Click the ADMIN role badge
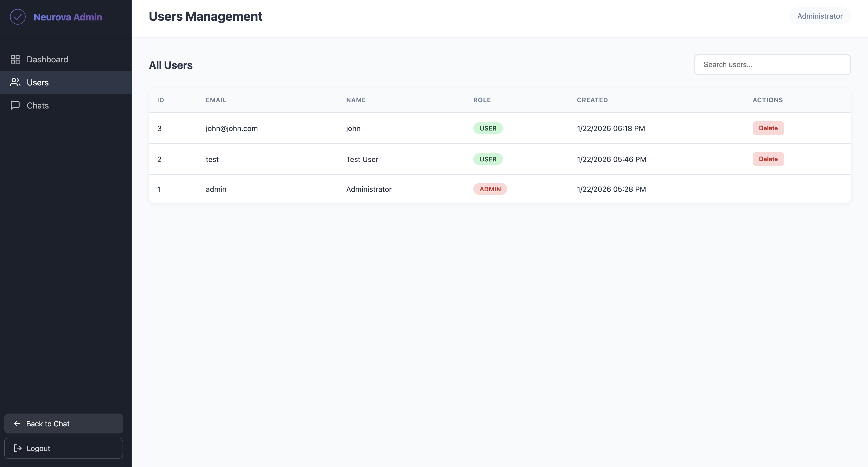Image resolution: width=868 pixels, height=467 pixels. 490,189
